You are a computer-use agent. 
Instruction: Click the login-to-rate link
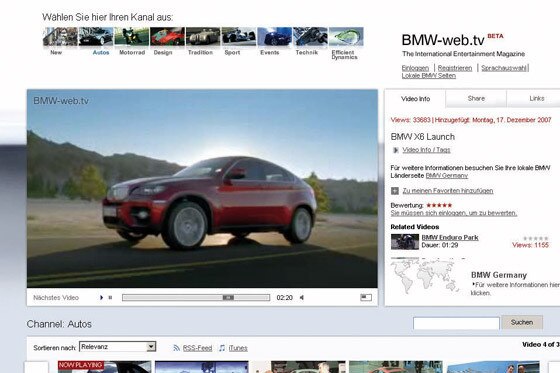point(454,213)
